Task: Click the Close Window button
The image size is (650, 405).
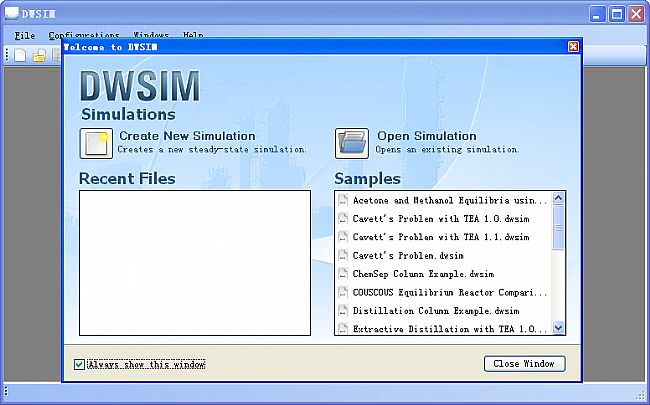Action: [524, 364]
